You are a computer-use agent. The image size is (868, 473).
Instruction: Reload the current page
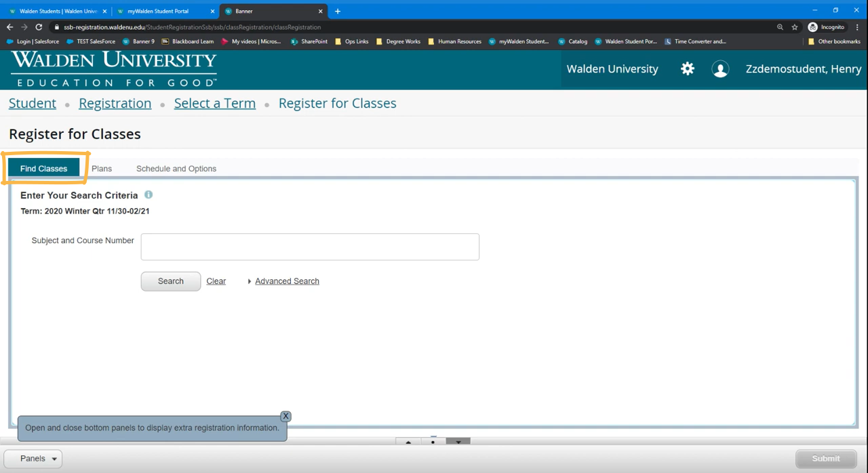tap(39, 27)
